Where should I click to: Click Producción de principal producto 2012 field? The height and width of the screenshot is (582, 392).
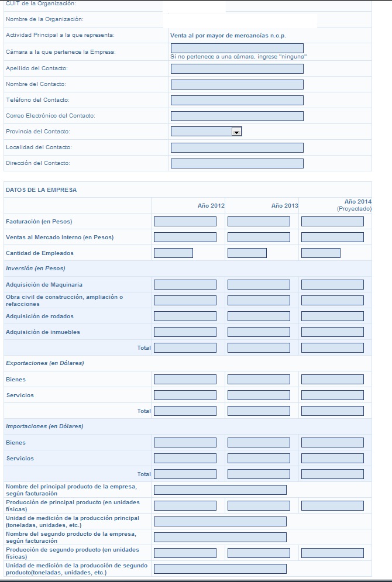[x=185, y=505]
